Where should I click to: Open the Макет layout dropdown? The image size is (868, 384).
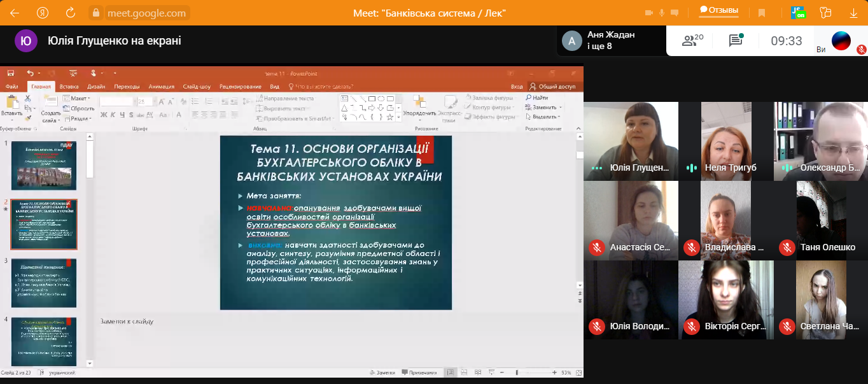76,99
